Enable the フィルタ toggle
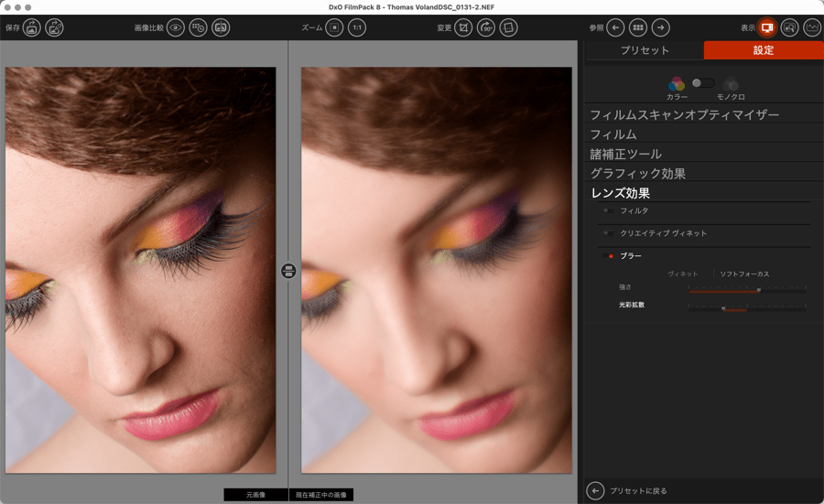This screenshot has width=824, height=504. (608, 211)
